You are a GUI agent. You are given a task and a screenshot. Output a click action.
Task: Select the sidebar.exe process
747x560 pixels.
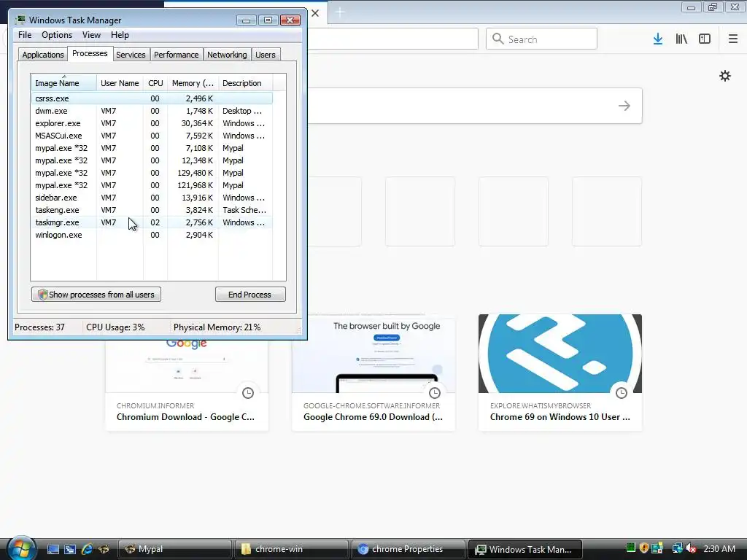coord(152,198)
